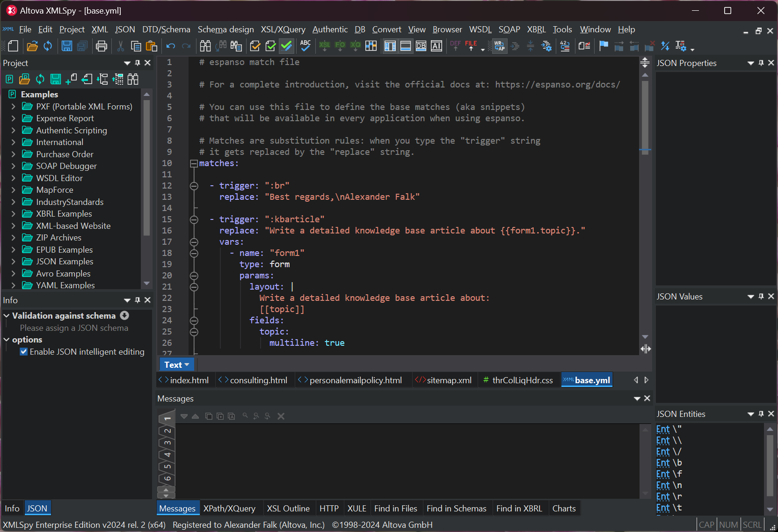Click the Paste clipboard icon
The height and width of the screenshot is (532, 778).
(151, 46)
